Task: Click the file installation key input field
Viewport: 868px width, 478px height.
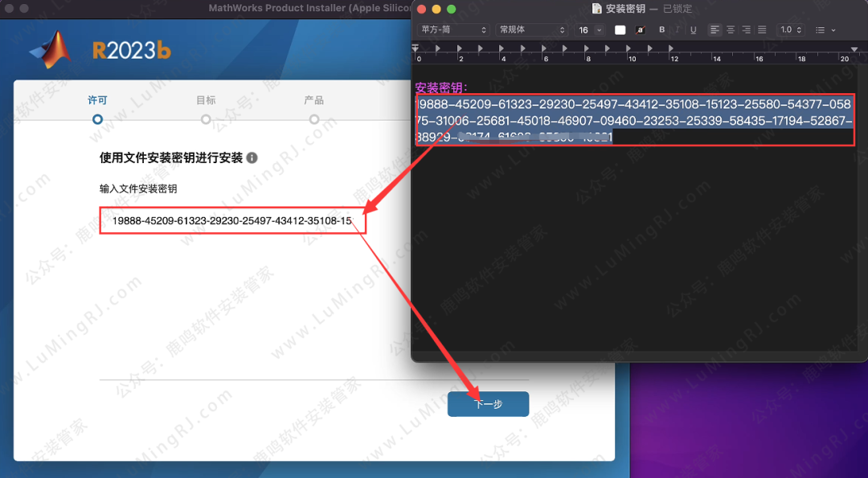Action: click(x=232, y=220)
